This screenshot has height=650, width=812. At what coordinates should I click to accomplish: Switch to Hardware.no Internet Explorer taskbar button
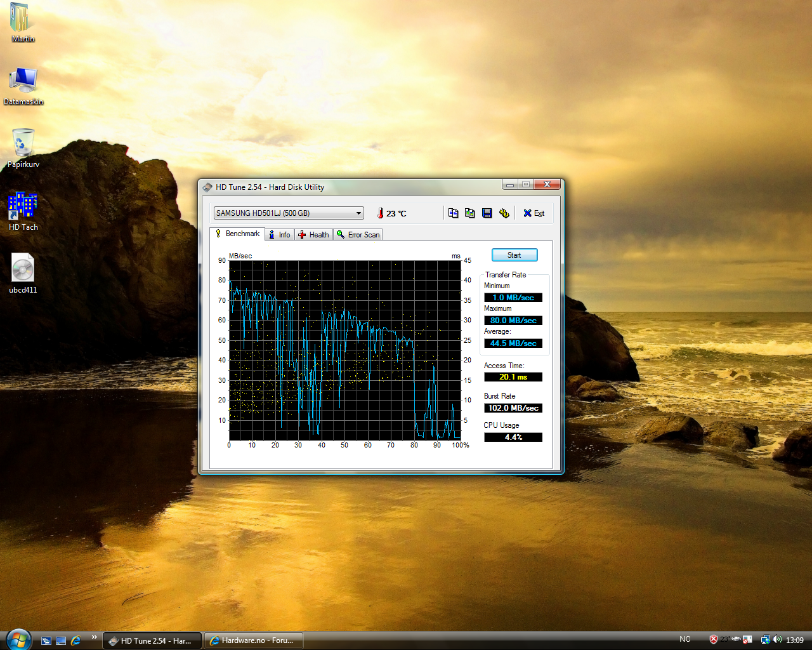click(253, 640)
